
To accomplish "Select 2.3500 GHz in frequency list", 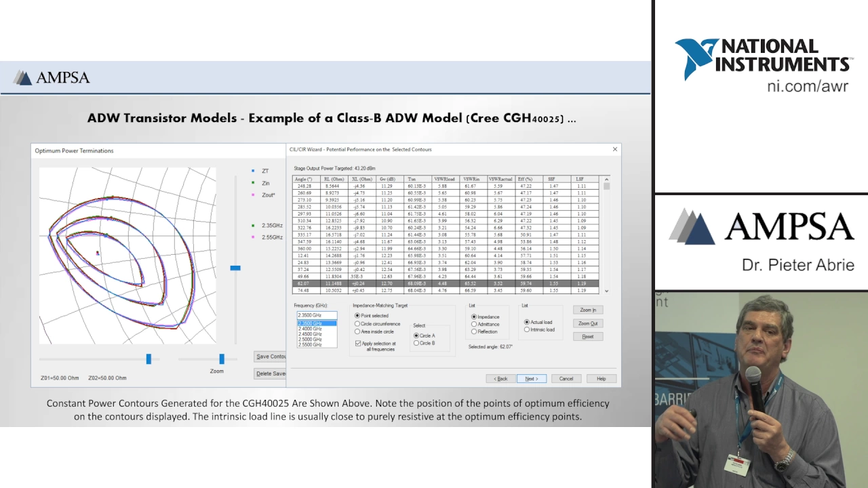I will (x=317, y=323).
